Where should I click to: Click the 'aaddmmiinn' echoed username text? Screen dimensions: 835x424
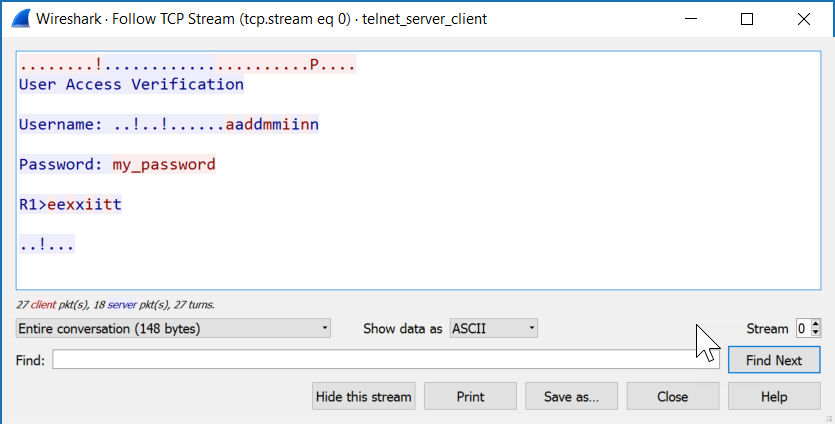(x=272, y=125)
